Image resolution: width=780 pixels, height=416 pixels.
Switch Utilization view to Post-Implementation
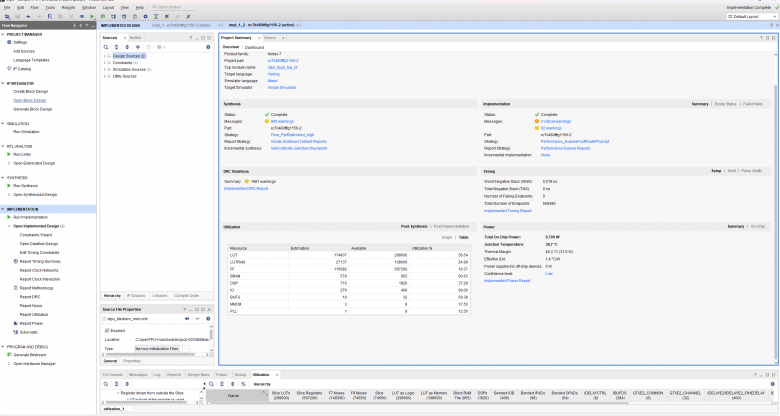point(451,226)
